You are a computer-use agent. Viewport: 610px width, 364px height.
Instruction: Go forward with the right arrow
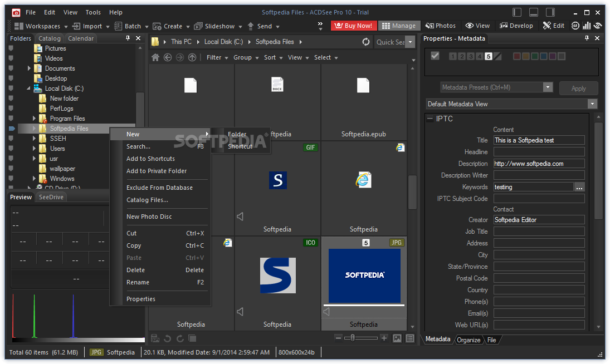tap(180, 57)
